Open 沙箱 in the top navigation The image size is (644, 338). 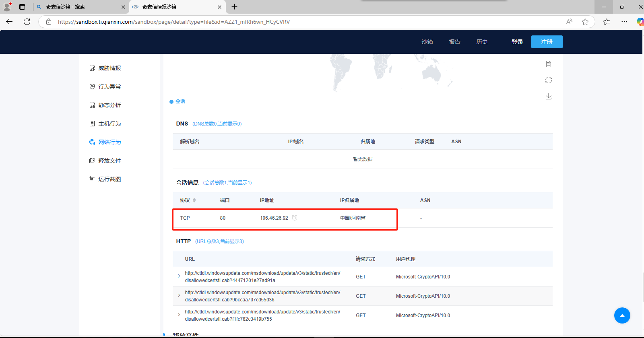[427, 42]
